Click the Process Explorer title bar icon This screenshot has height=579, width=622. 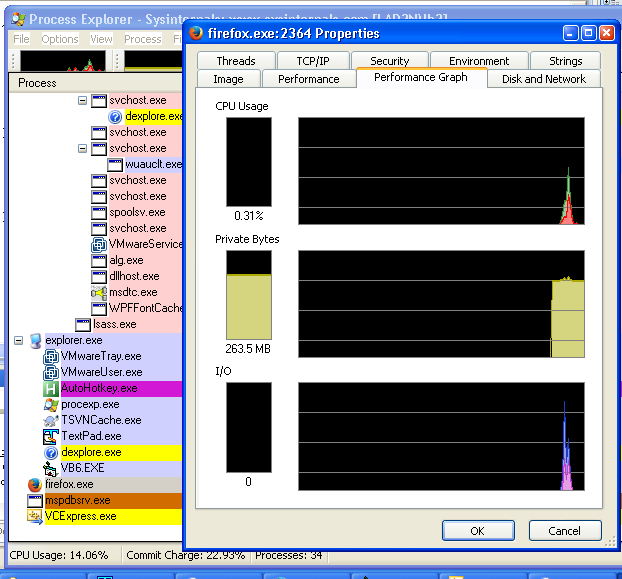click(x=18, y=19)
